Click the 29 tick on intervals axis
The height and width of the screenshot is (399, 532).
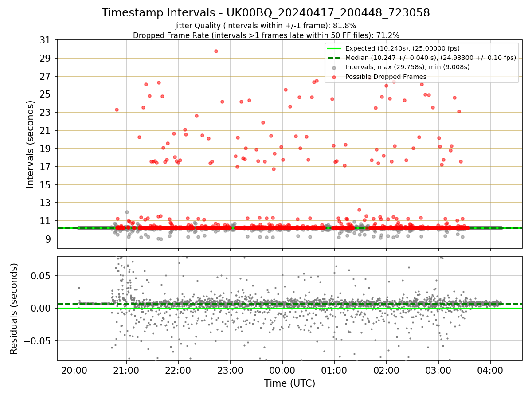click(x=45, y=59)
